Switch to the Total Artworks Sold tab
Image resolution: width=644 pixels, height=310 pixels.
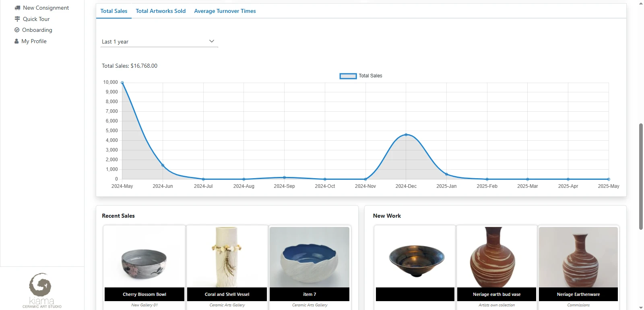point(161,11)
